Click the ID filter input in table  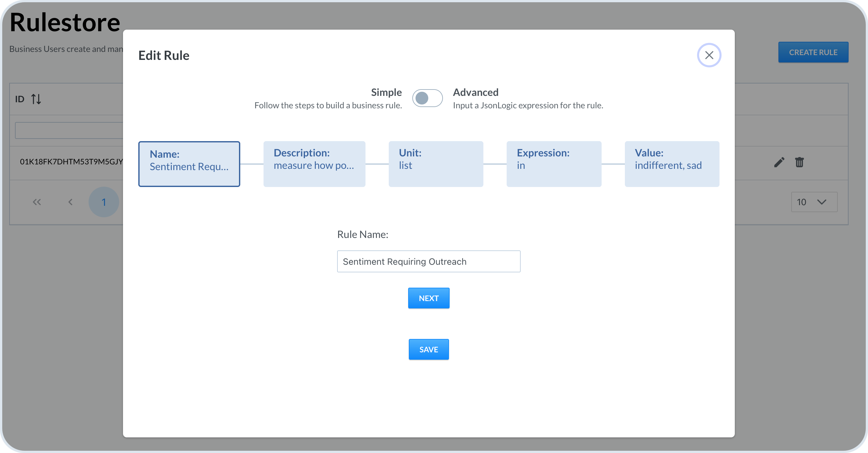(x=69, y=130)
